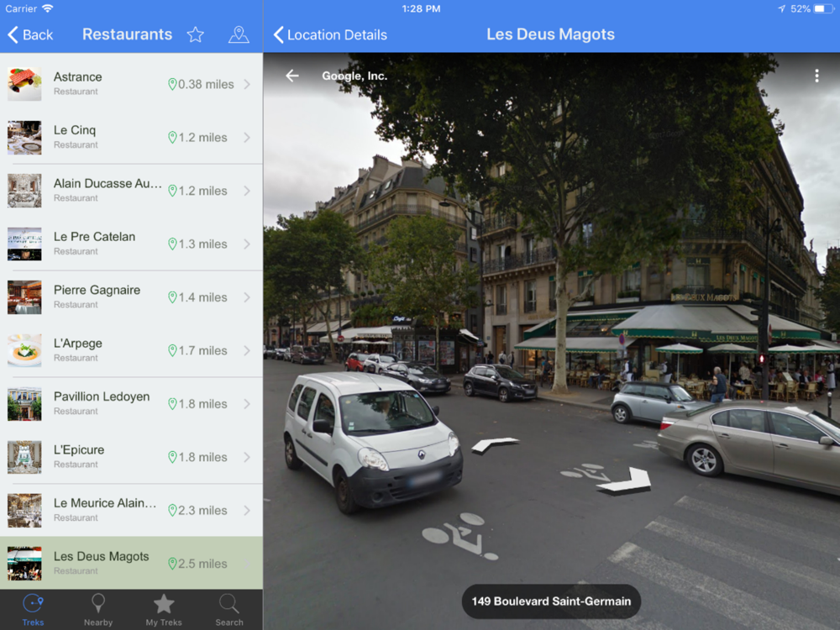The width and height of the screenshot is (840, 630).
Task: Expand the Le Meurice Alain row chevron
Action: (247, 511)
